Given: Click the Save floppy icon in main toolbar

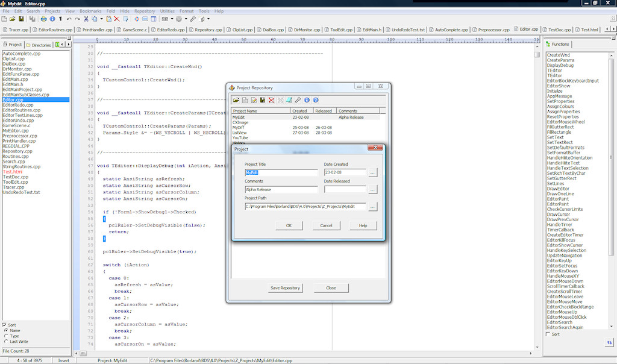Looking at the screenshot, I should pyautogui.click(x=21, y=19).
